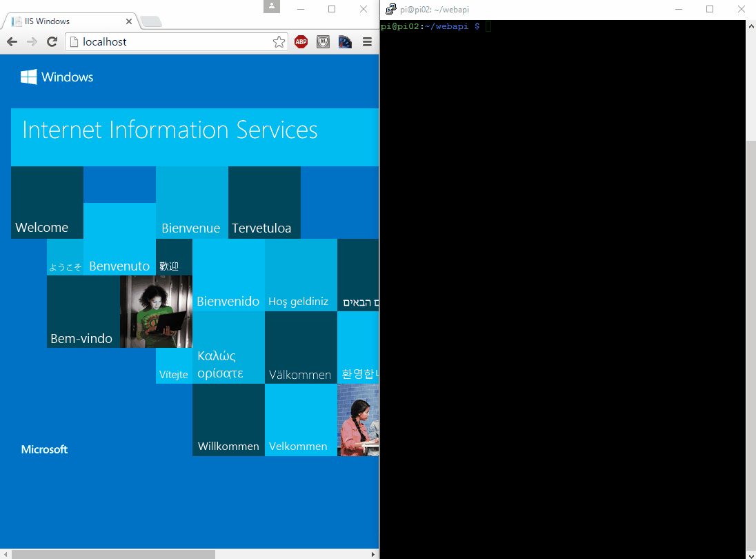The width and height of the screenshot is (756, 559).
Task: Reload the localhost page
Action: (x=51, y=42)
